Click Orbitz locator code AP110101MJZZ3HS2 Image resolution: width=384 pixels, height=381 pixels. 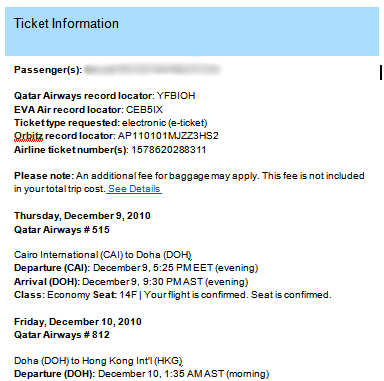(x=168, y=136)
